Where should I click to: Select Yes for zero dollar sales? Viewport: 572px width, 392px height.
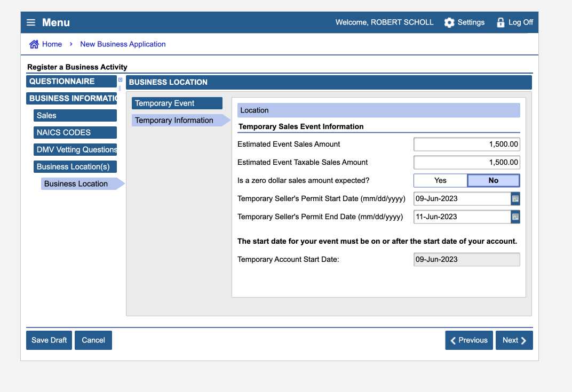440,181
